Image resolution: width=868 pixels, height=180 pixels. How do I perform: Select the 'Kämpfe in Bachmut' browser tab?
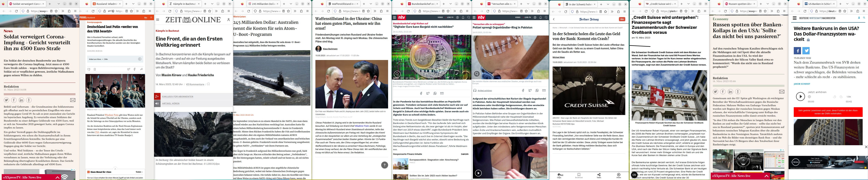click(185, 4)
